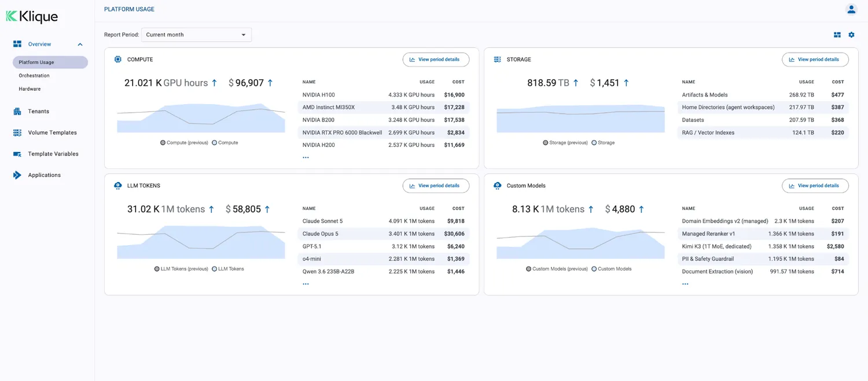The height and width of the screenshot is (381, 868).
Task: Click the Storage table COST column header
Action: tap(838, 82)
